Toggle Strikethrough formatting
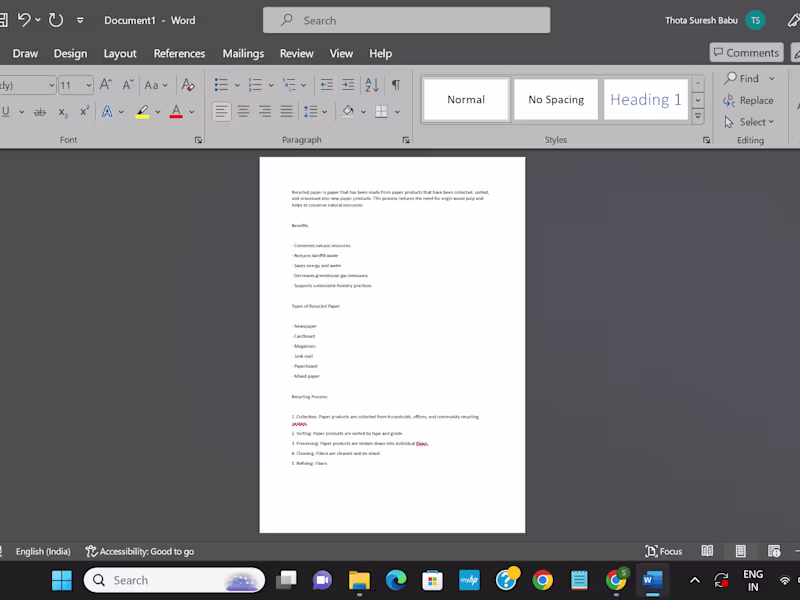This screenshot has height=600, width=800. (x=40, y=112)
